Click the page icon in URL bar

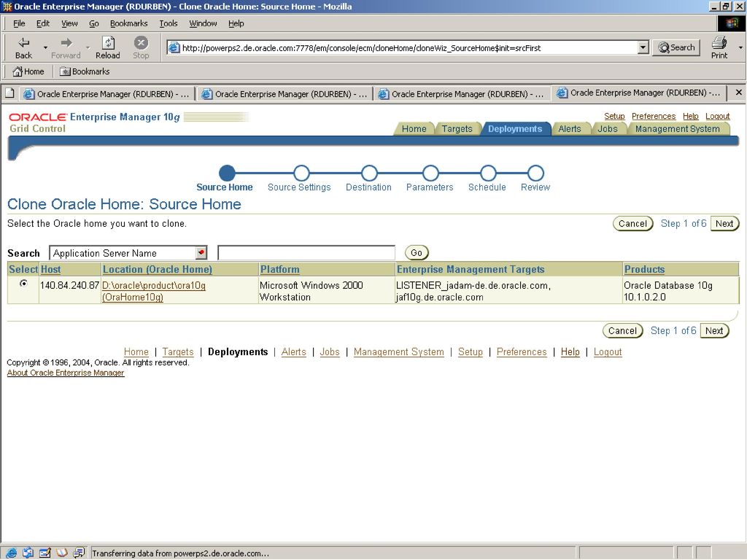click(x=174, y=47)
